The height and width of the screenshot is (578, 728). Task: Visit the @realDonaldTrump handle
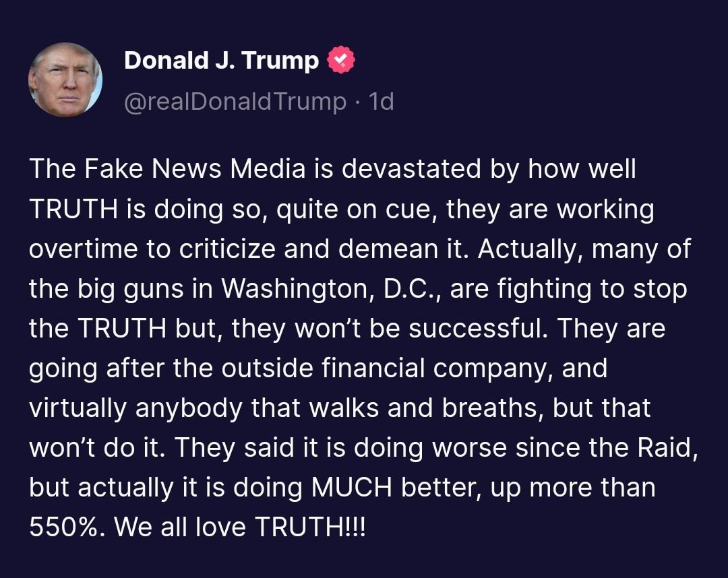tap(235, 102)
